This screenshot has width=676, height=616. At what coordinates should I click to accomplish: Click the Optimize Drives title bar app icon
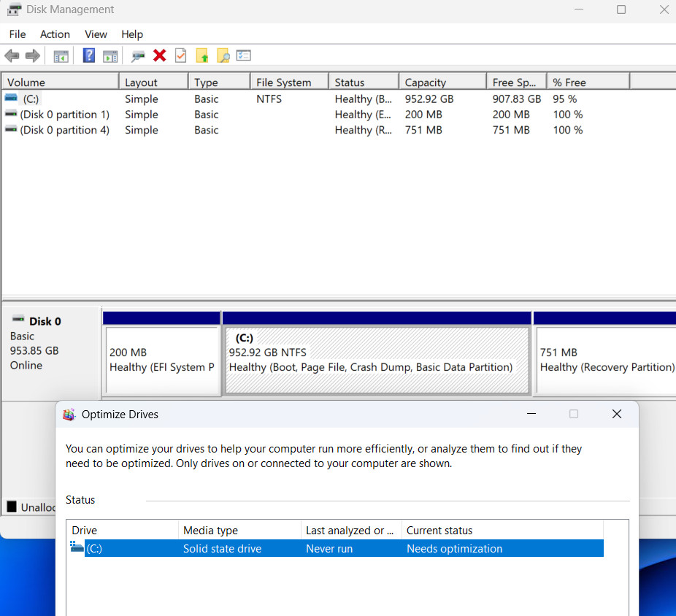(x=69, y=415)
